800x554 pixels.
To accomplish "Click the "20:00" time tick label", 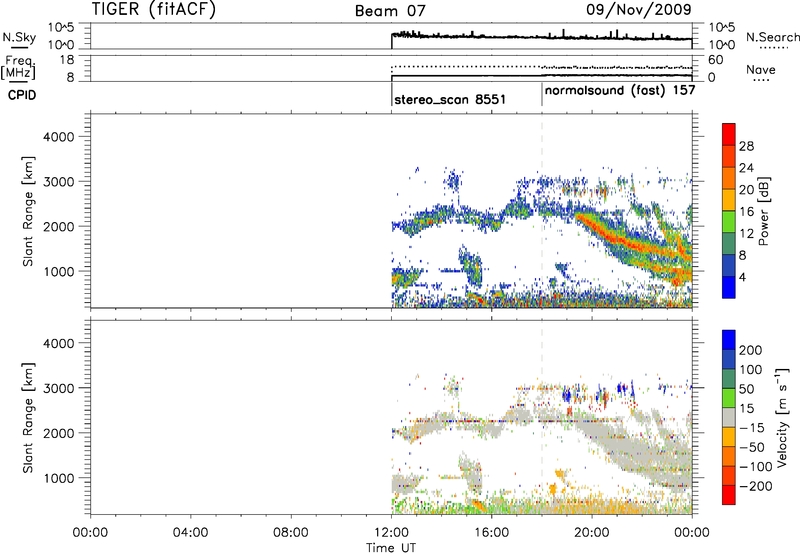I will 591,533.
